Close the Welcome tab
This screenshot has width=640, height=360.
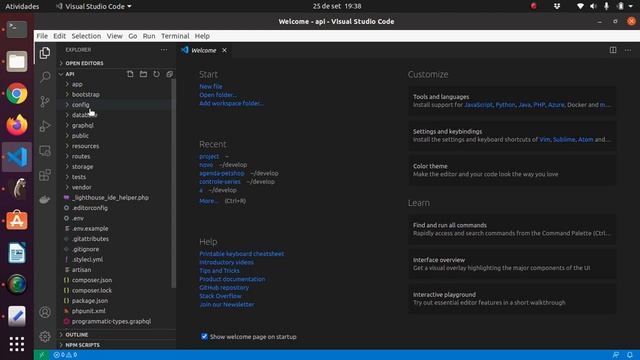click(x=224, y=50)
